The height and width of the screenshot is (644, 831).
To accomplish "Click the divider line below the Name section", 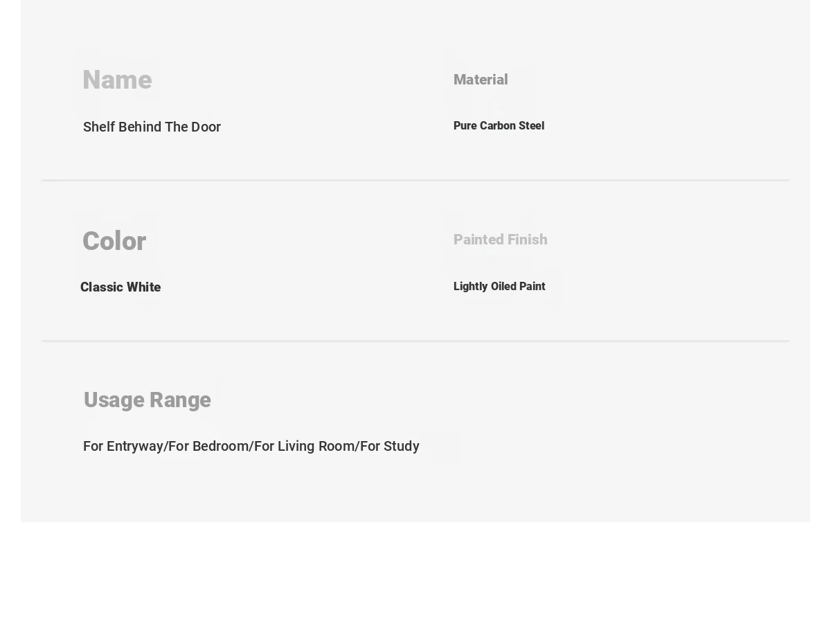I will click(x=415, y=180).
